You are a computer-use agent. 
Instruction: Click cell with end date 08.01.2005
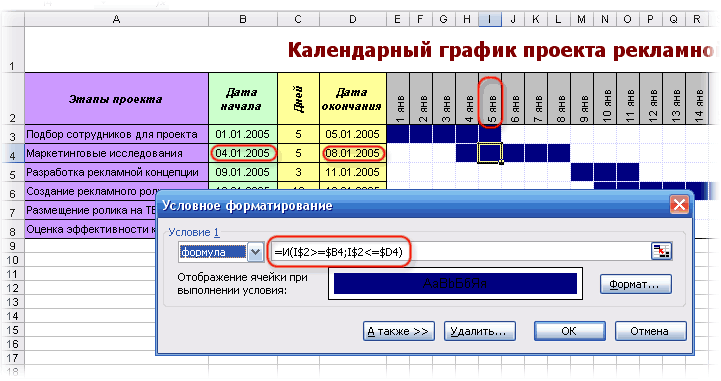pyautogui.click(x=353, y=153)
